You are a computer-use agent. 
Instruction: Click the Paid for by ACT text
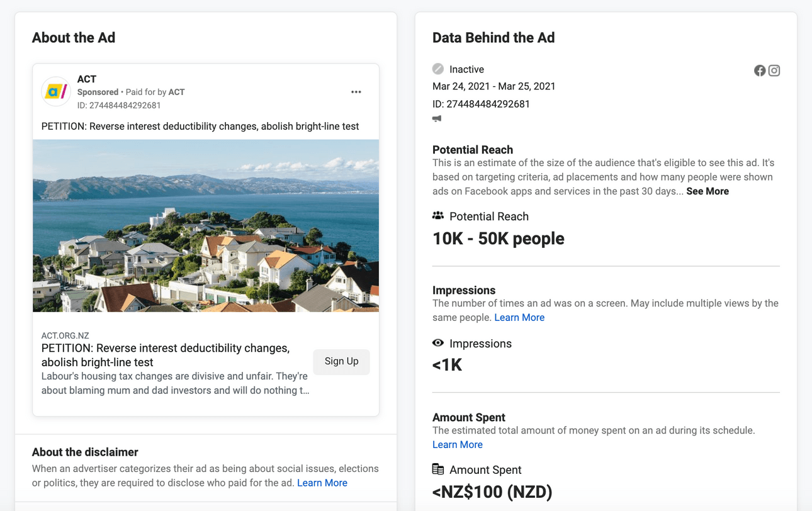pos(155,92)
